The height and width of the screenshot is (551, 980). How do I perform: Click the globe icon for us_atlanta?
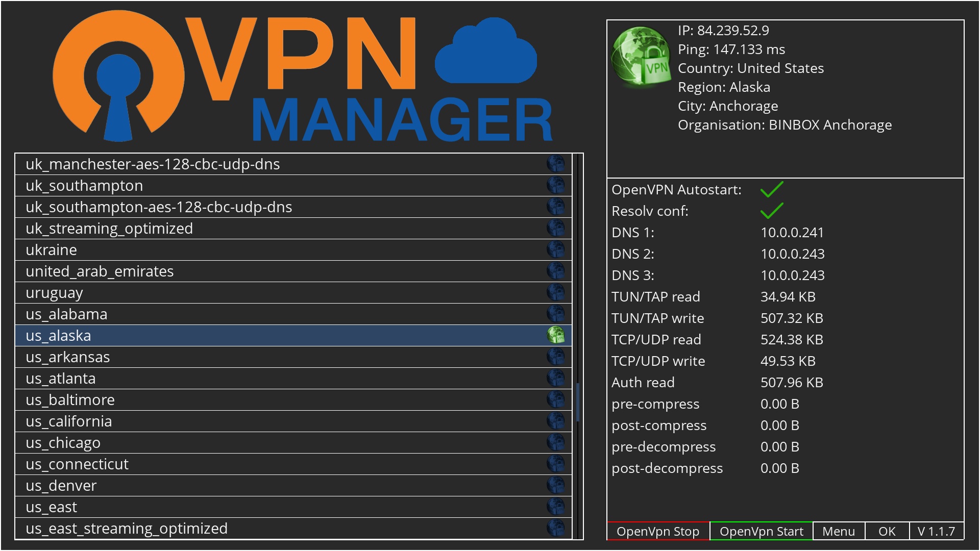click(556, 378)
